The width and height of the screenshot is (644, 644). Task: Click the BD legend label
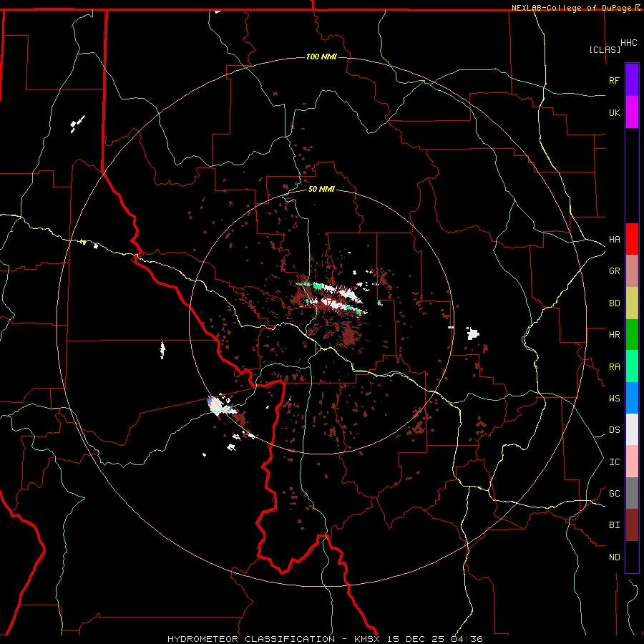point(614,303)
